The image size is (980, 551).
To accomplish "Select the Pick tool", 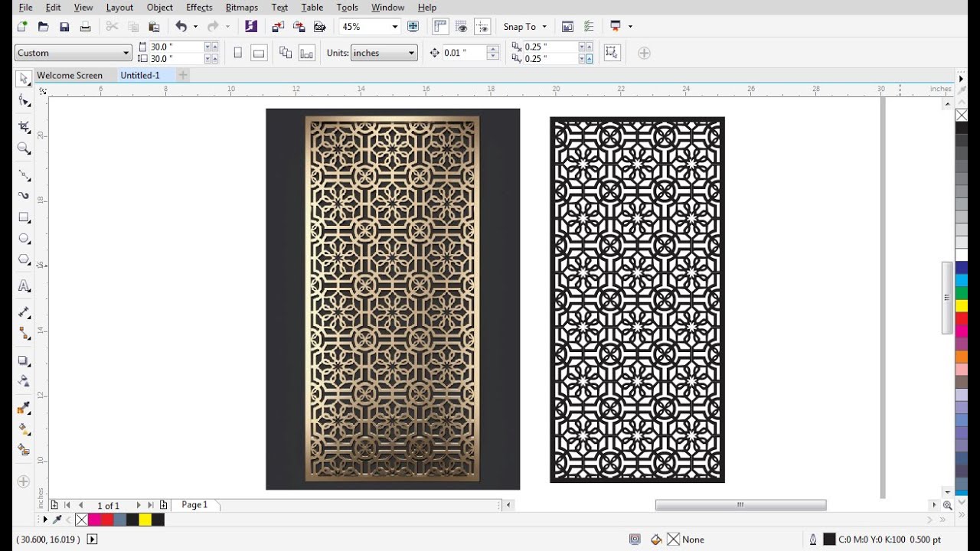I will coord(24,78).
